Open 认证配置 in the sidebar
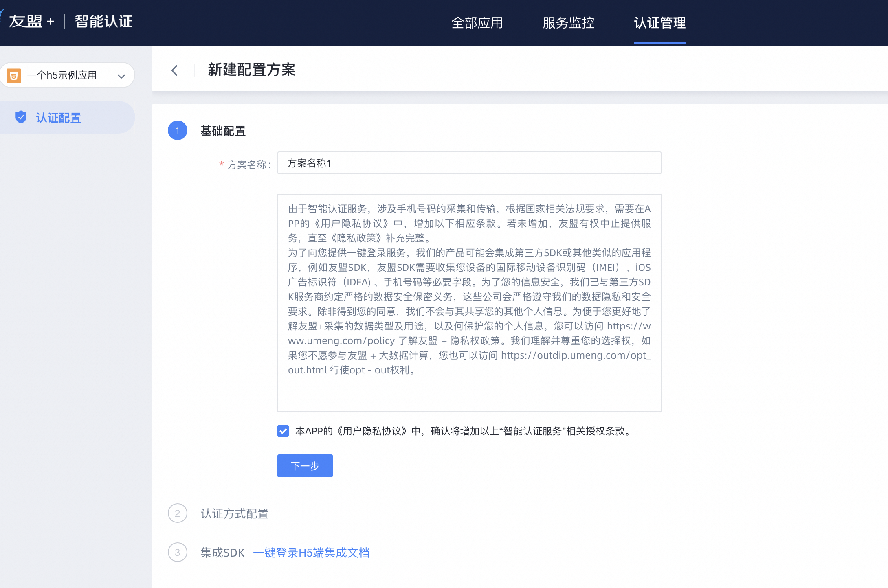The height and width of the screenshot is (588, 888). 67,117
